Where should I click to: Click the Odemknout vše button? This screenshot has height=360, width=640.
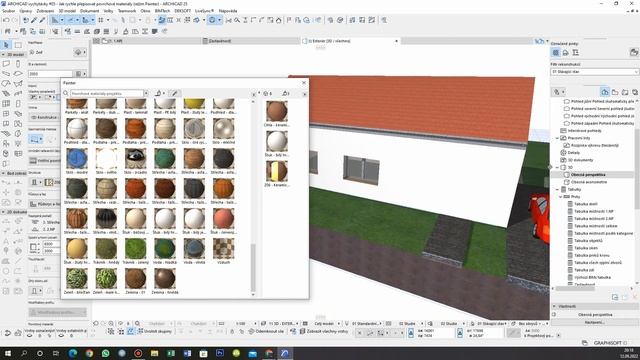pos(266,331)
